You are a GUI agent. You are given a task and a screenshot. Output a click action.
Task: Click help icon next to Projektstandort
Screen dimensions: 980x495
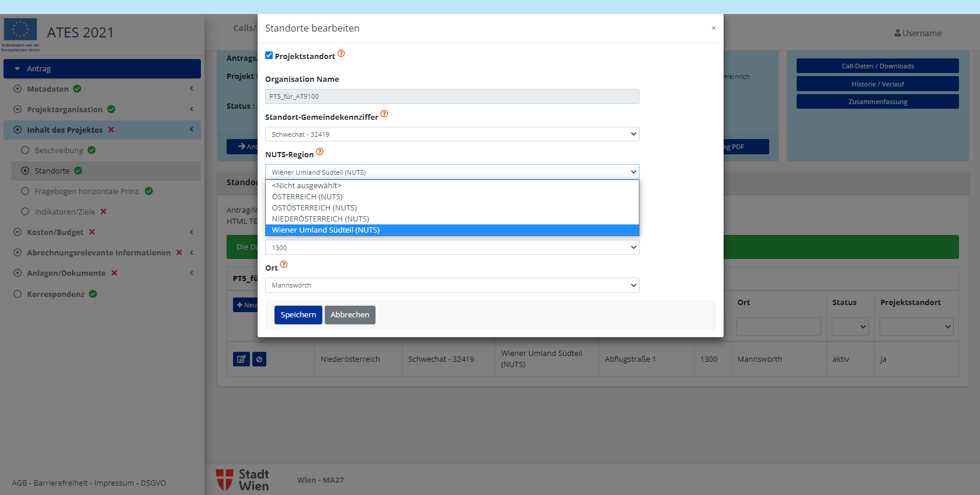click(x=341, y=54)
